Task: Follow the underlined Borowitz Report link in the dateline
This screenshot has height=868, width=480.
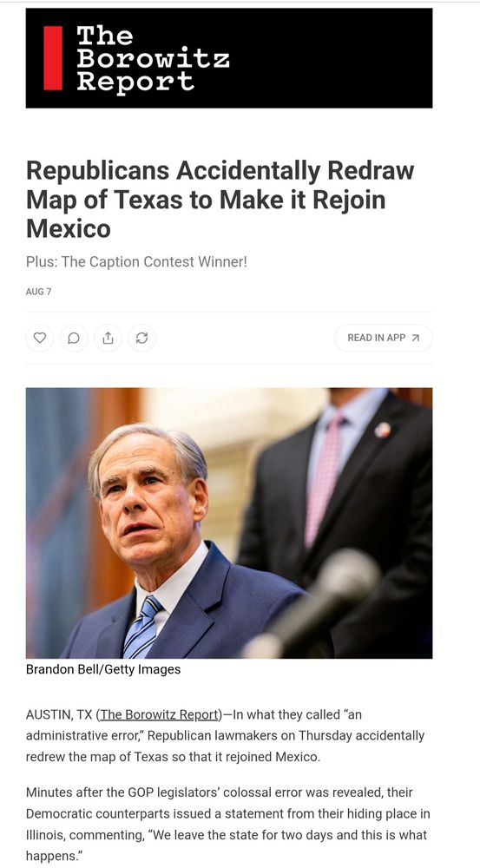Action: (160, 714)
